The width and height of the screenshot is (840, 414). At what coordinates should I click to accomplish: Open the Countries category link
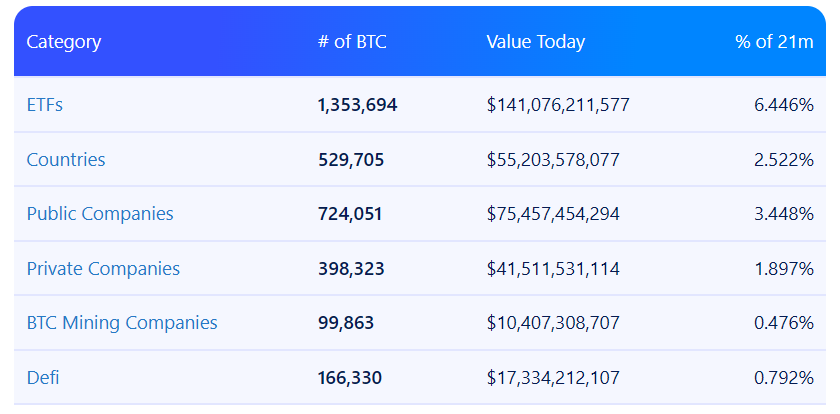click(66, 160)
